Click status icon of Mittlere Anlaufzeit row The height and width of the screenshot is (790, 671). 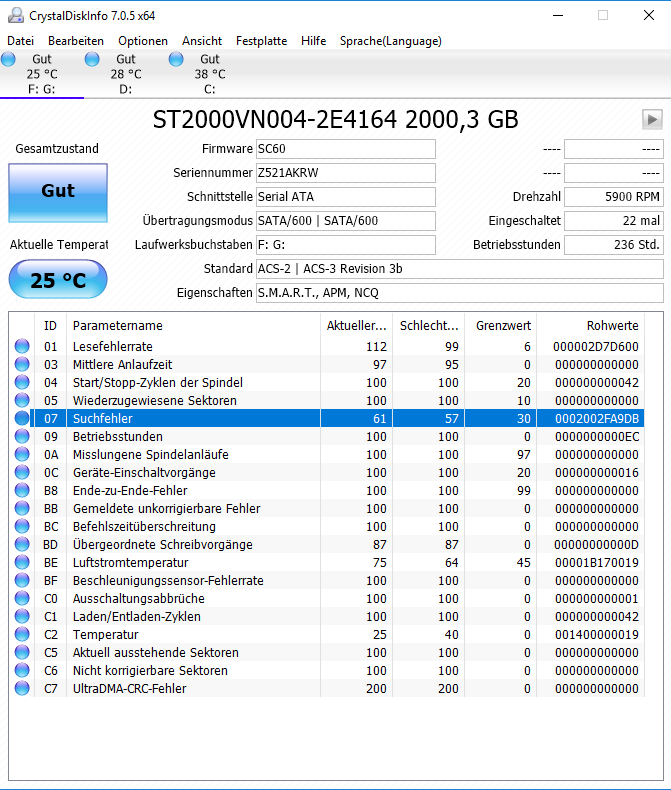click(22, 364)
